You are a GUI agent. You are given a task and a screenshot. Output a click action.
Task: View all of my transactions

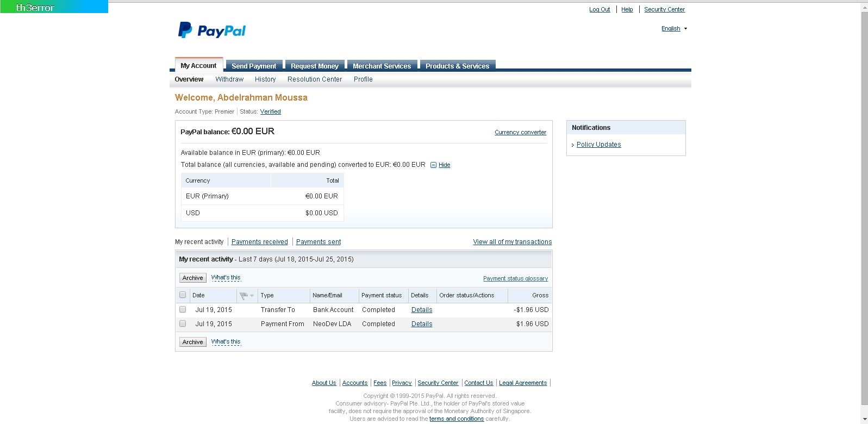click(x=513, y=242)
